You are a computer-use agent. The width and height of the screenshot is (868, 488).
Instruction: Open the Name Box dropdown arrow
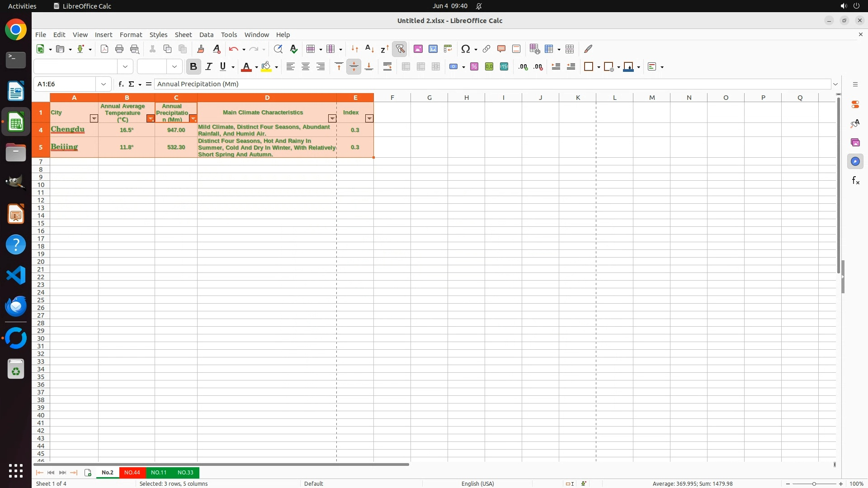(104, 84)
